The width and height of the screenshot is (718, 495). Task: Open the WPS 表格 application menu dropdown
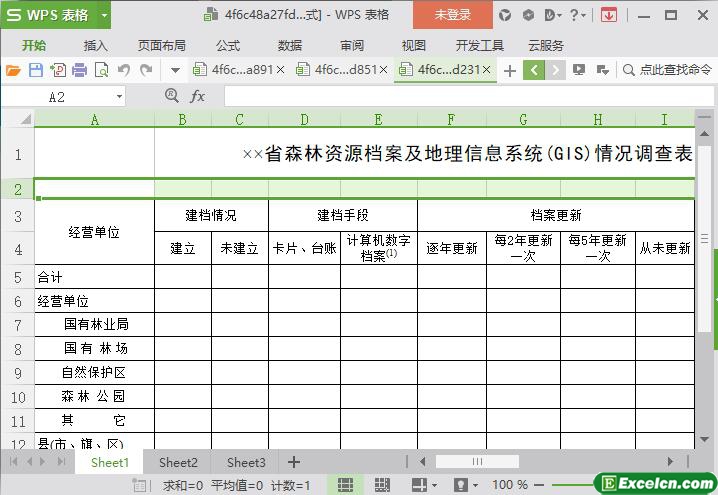[x=104, y=15]
